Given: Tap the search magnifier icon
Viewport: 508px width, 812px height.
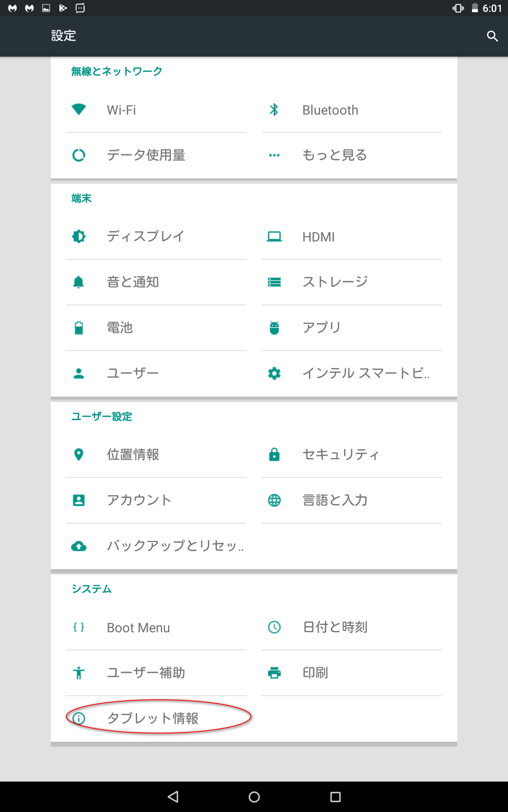Looking at the screenshot, I should [x=492, y=36].
